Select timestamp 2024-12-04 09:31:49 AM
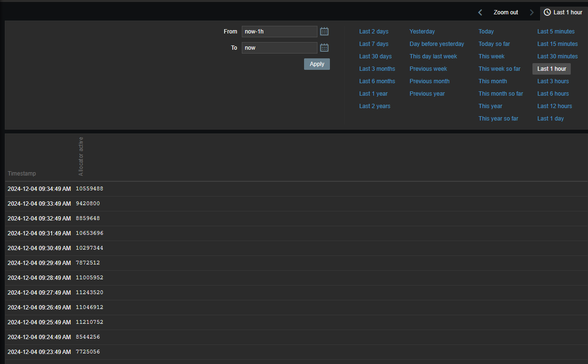588x364 pixels. 39,233
